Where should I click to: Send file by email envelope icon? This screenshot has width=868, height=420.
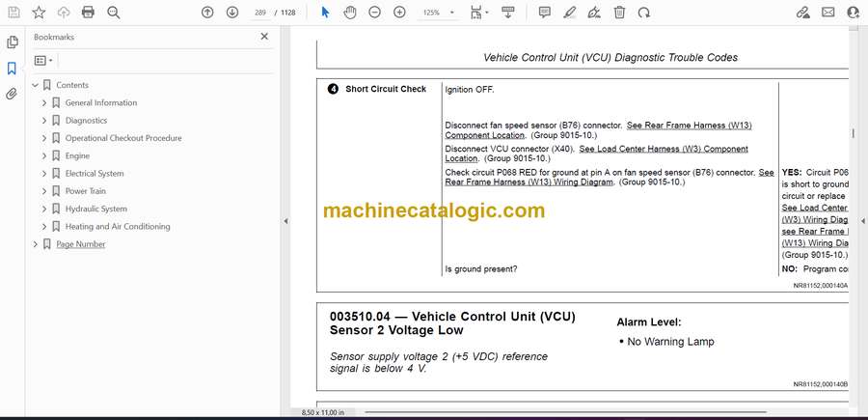click(828, 13)
